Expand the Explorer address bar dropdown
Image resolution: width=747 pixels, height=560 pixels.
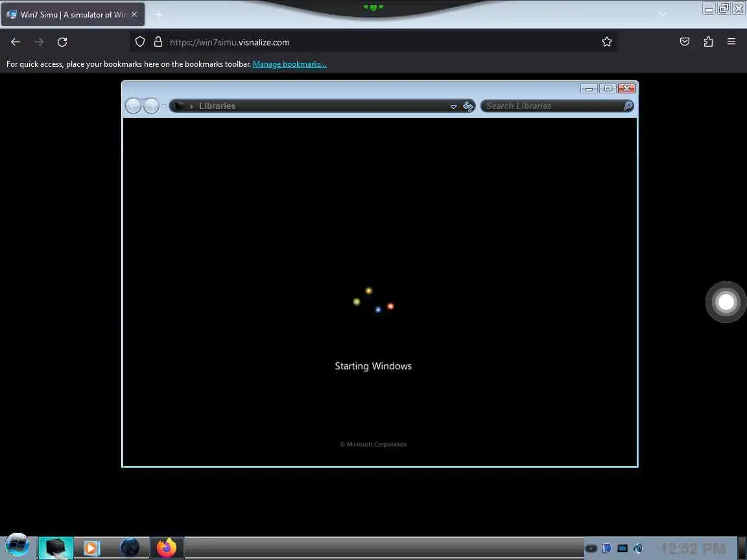click(x=453, y=106)
